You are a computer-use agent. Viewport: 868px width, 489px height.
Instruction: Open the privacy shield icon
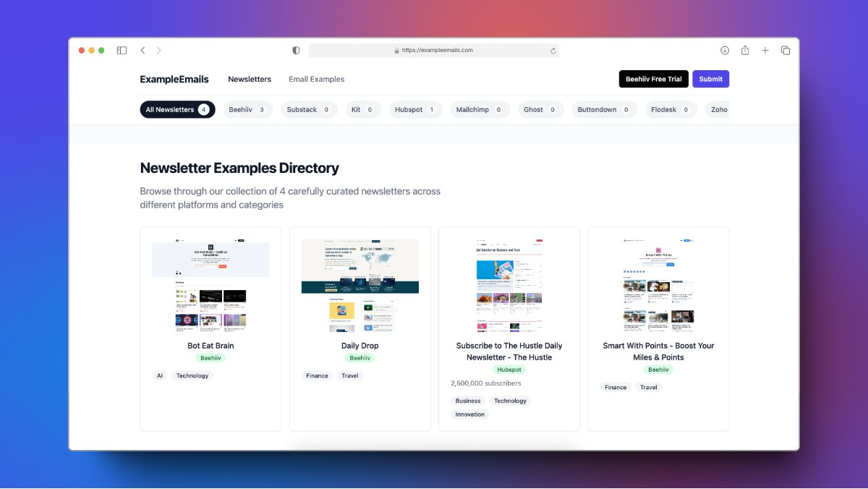coord(296,51)
